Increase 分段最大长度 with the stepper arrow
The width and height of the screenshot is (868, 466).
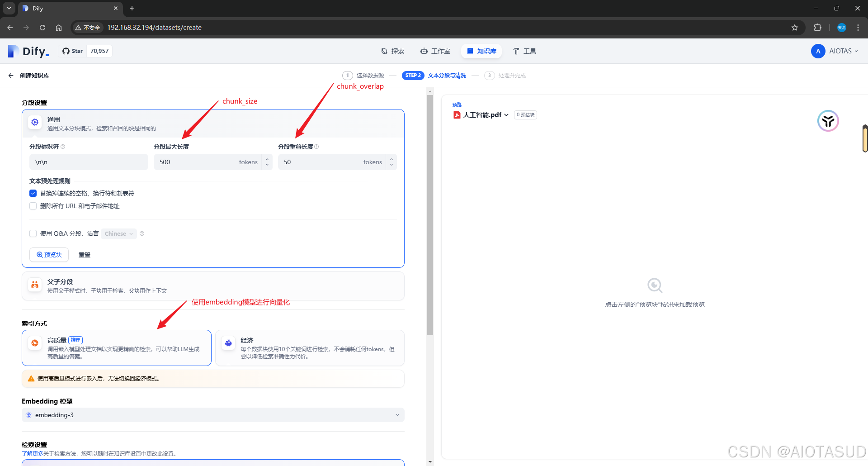(x=267, y=159)
